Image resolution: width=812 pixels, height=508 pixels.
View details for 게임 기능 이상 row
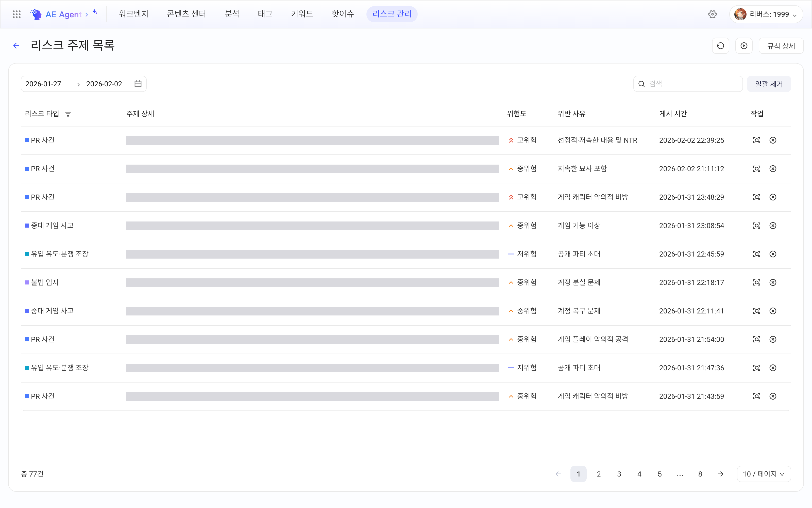(x=757, y=226)
